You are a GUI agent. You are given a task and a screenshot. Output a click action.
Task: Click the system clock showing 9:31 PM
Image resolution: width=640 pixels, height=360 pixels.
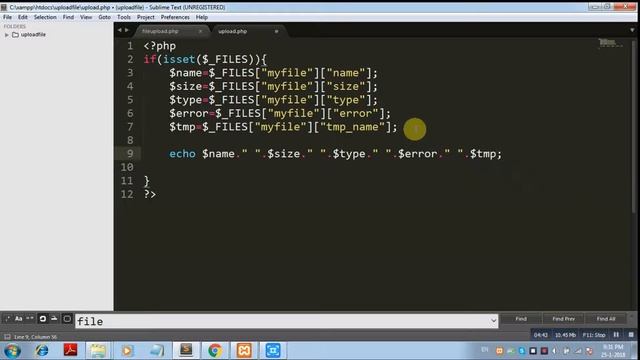click(613, 351)
